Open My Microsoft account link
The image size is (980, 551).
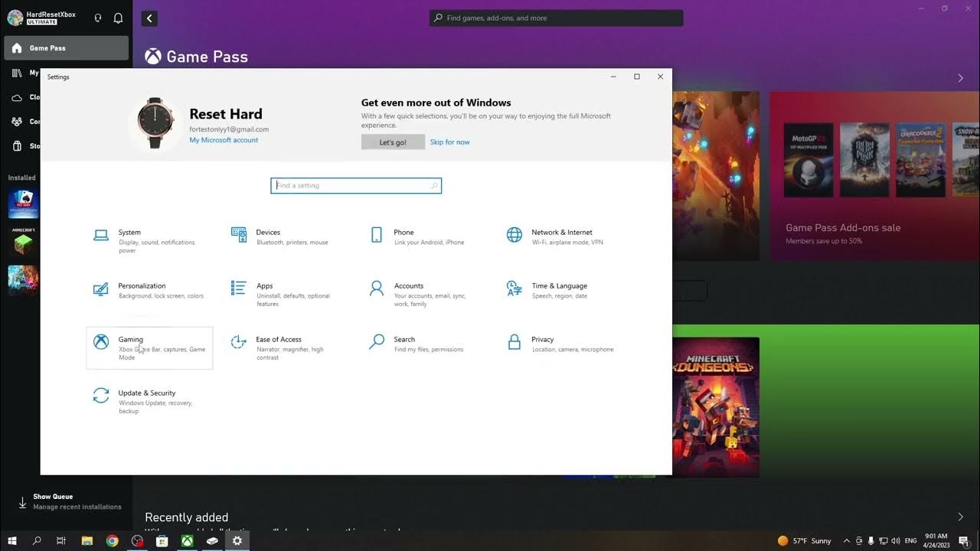click(x=224, y=140)
